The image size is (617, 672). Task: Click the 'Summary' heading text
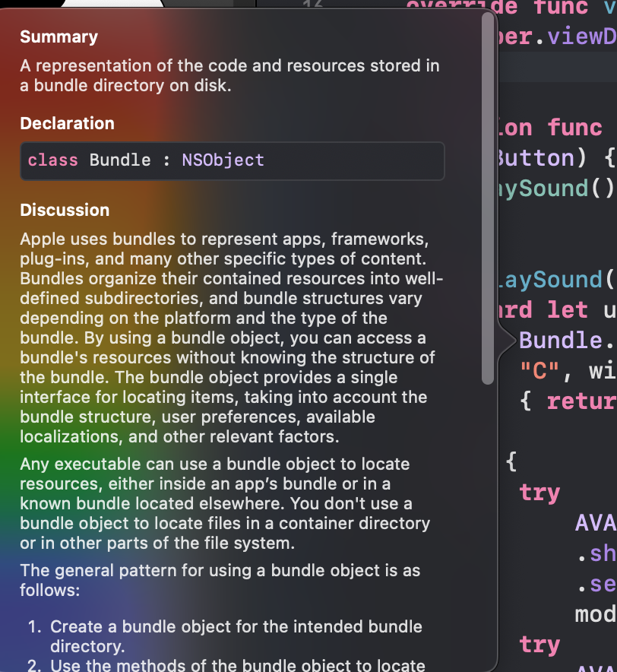59,36
